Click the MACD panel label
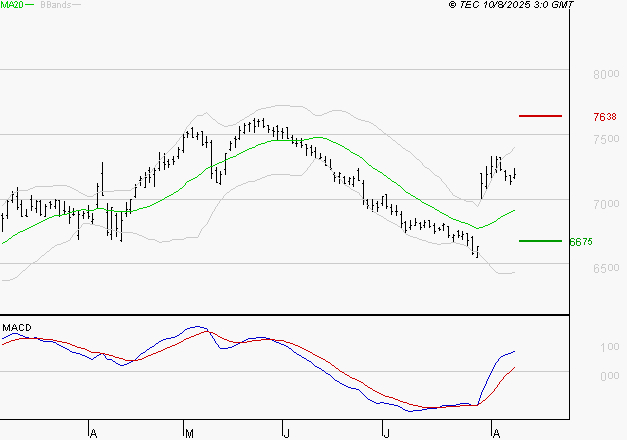The image size is (627, 440). [17, 328]
